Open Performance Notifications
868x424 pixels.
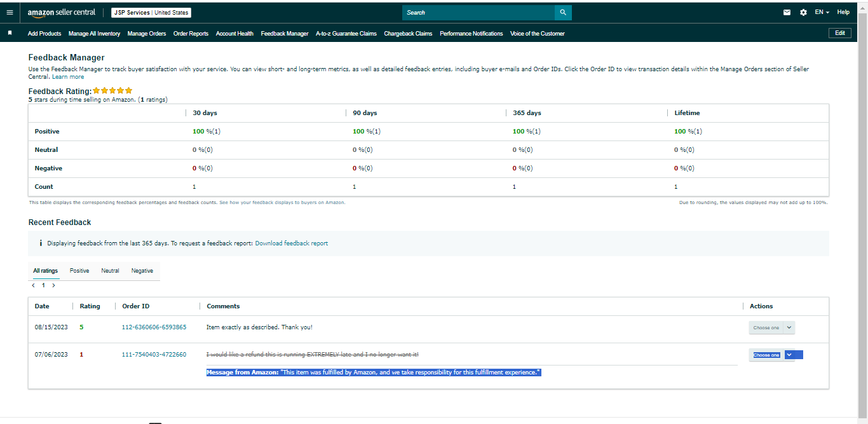pos(471,34)
